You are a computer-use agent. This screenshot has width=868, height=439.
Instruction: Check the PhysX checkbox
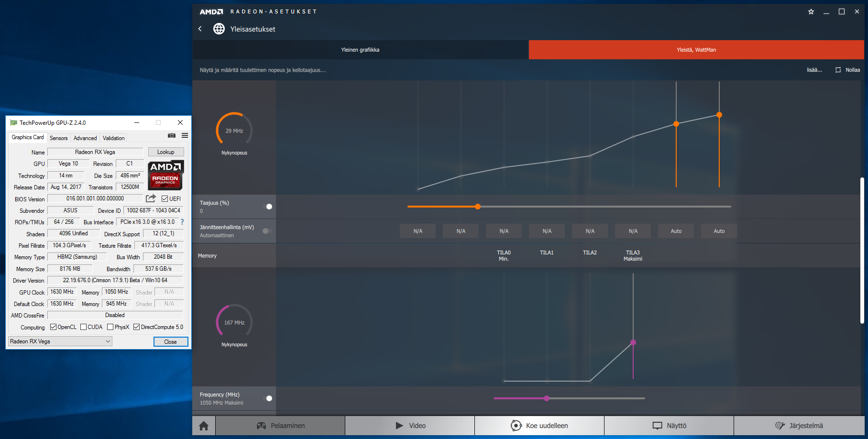(x=110, y=327)
